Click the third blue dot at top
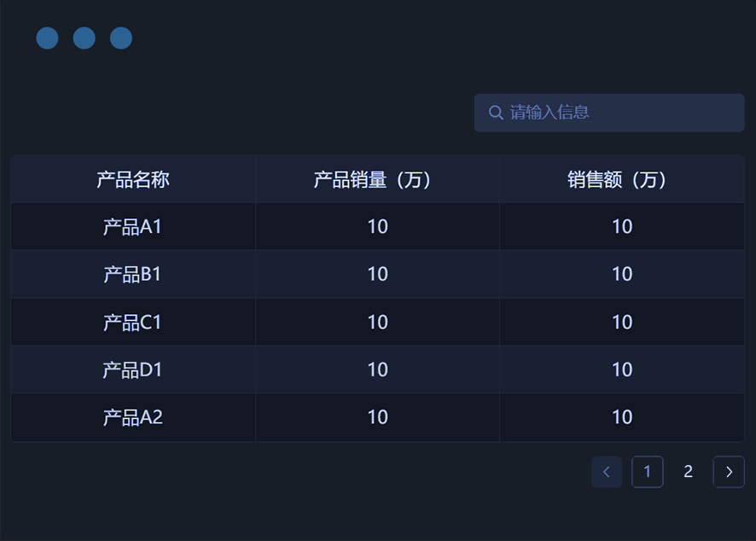This screenshot has height=541, width=756. click(x=121, y=38)
